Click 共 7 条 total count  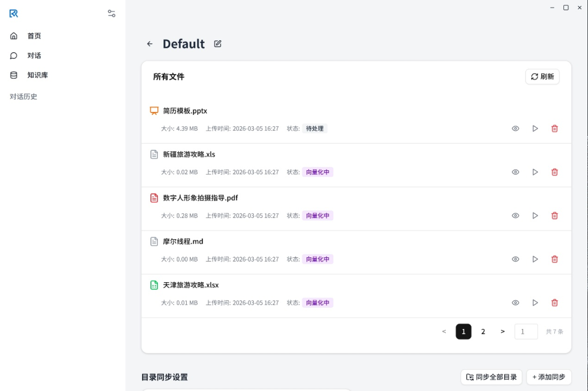tap(555, 331)
